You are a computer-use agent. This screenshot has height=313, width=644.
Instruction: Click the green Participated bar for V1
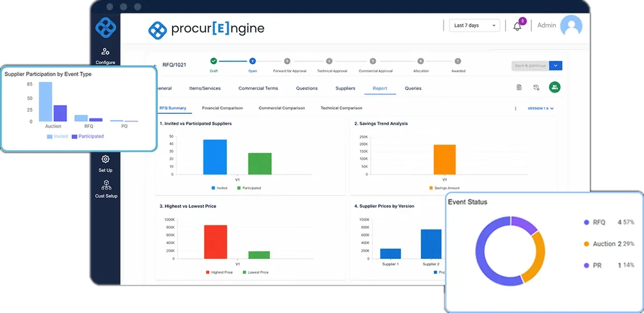tap(260, 164)
